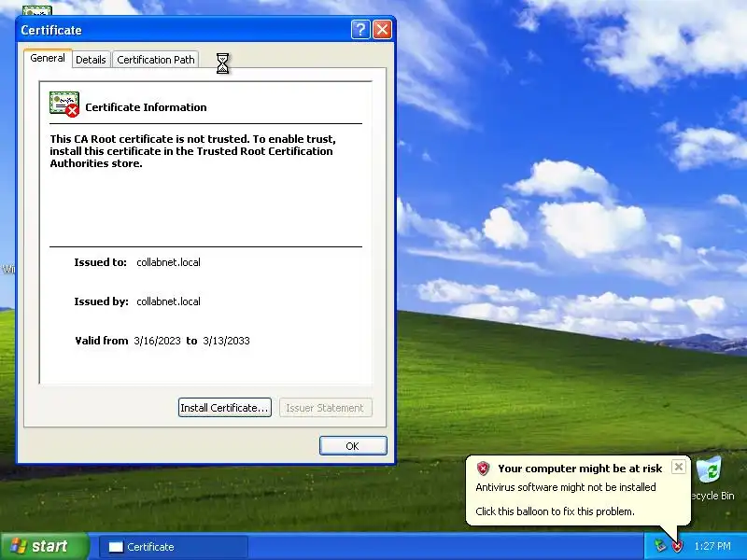
Task: Click 'Certificate Information' heading
Action: [146, 107]
